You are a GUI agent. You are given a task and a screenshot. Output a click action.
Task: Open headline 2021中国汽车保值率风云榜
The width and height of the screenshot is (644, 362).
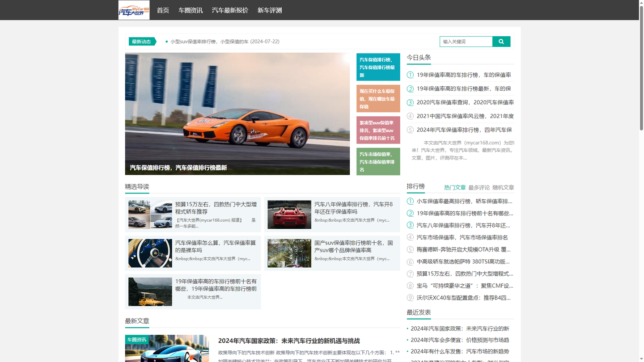click(x=465, y=116)
